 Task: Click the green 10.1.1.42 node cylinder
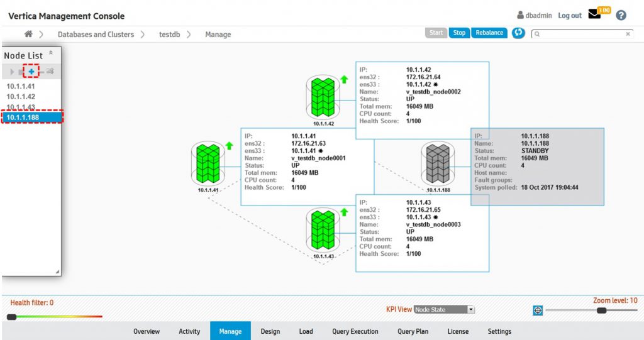tap(322, 97)
